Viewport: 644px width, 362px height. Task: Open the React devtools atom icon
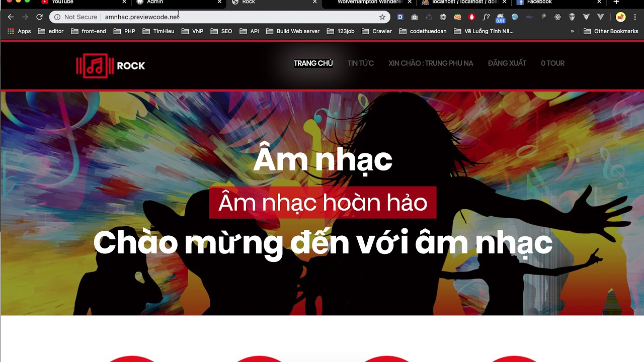click(x=557, y=17)
